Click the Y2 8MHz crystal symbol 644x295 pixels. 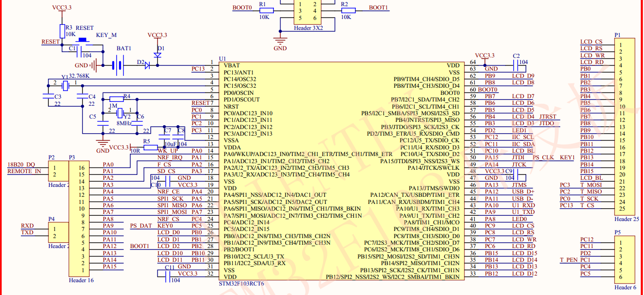pos(120,112)
